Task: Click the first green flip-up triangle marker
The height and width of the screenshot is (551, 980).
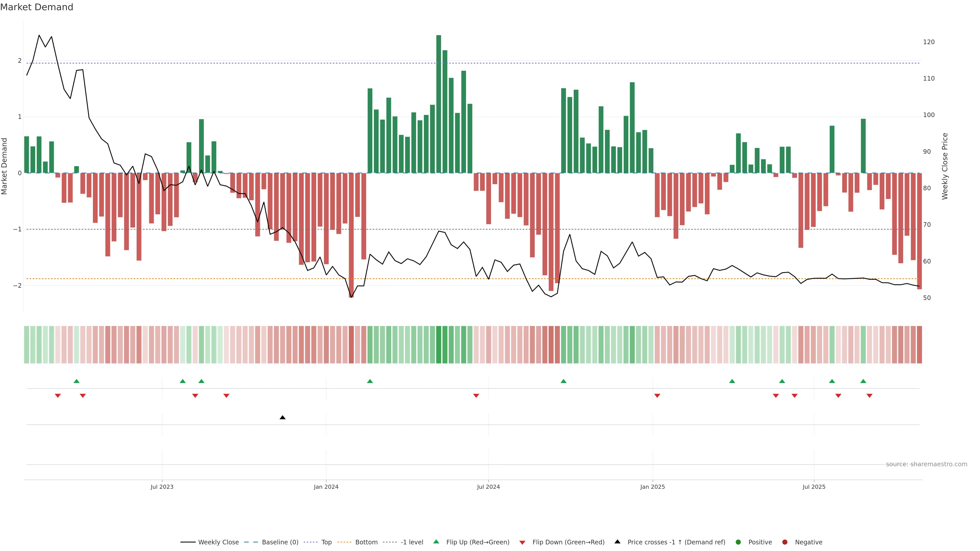Action: (77, 381)
